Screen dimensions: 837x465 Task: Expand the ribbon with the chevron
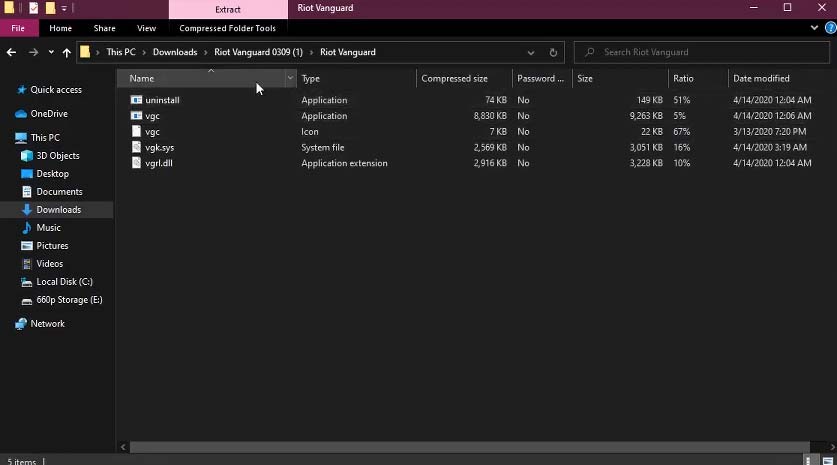(x=814, y=28)
